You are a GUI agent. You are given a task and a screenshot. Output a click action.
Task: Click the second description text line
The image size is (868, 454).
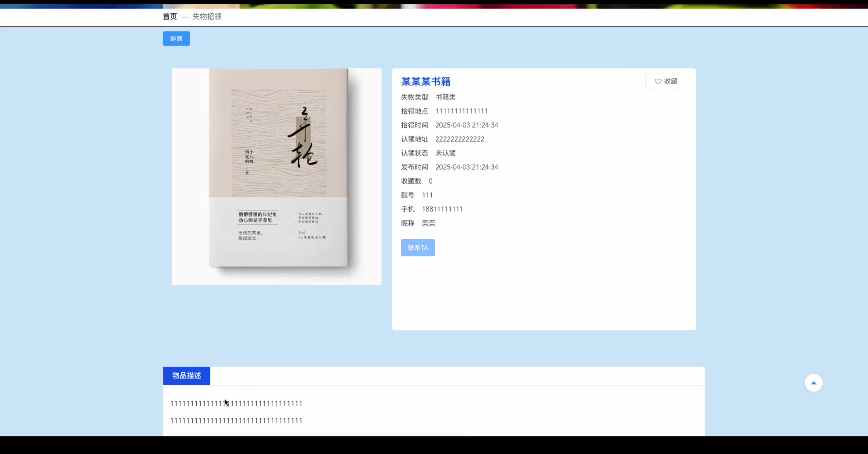point(236,421)
